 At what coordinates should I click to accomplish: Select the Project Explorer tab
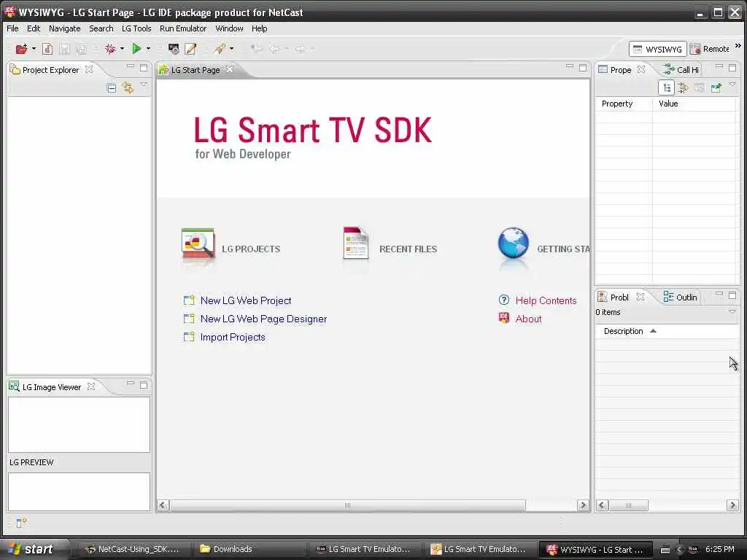(x=44, y=70)
